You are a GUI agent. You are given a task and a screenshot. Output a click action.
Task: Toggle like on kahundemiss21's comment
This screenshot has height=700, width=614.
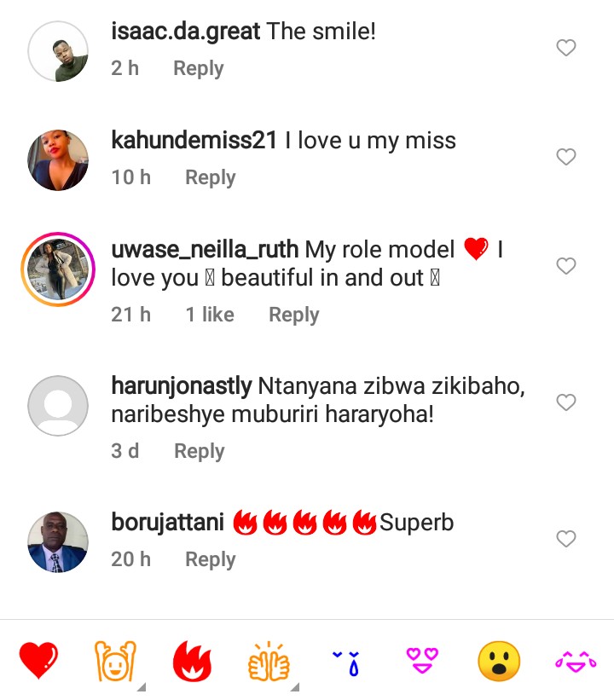click(x=566, y=157)
